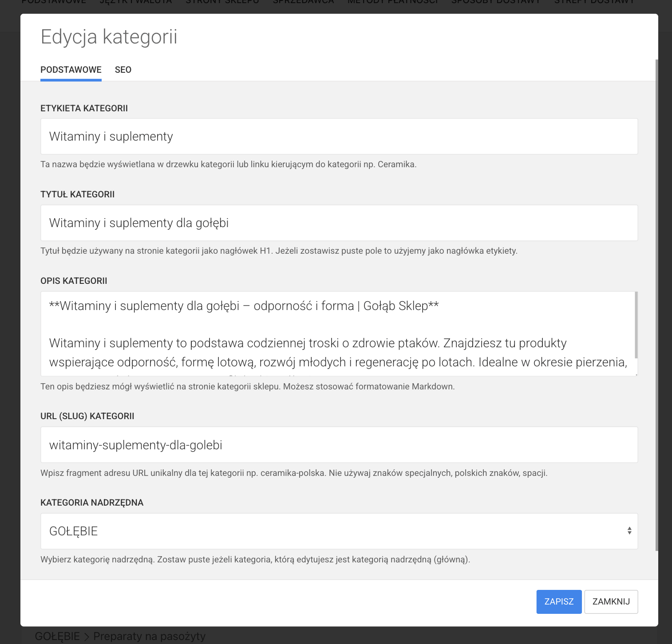
Task: Click the resize handle of description box
Action: [636, 374]
